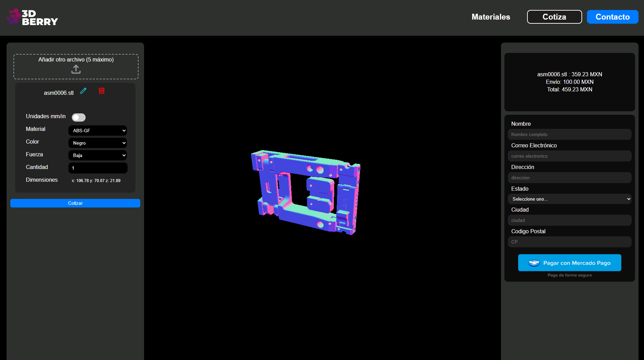The height and width of the screenshot is (360, 644).
Task: Select the correo electronico field
Action: point(569,156)
